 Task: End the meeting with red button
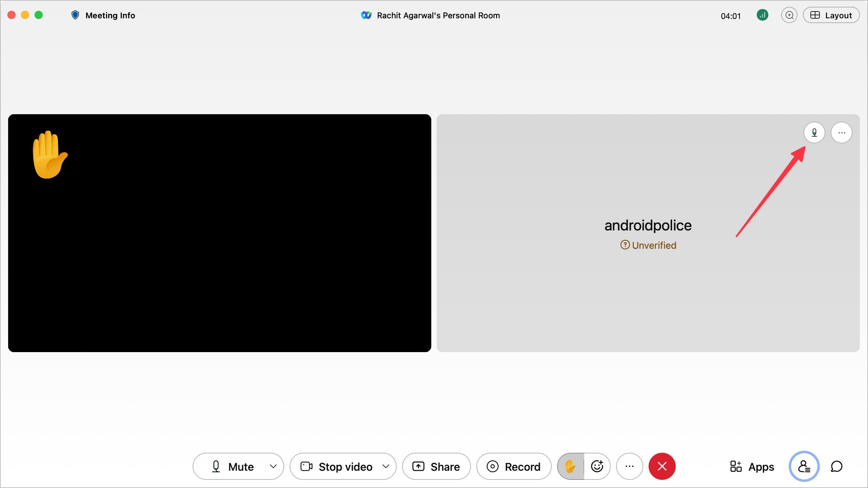(662, 467)
